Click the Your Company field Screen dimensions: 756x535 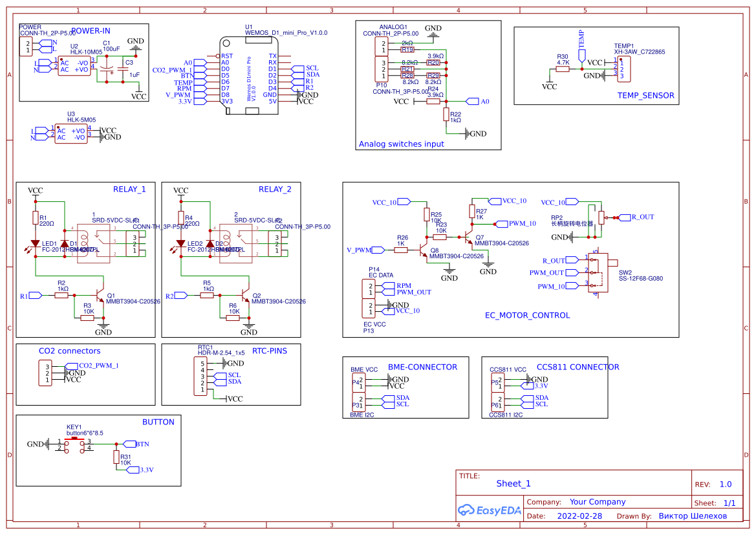597,502
